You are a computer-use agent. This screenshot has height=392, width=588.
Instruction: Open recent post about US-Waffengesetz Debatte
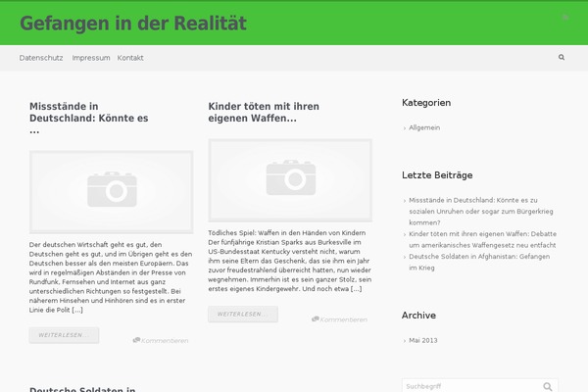pyautogui.click(x=482, y=240)
